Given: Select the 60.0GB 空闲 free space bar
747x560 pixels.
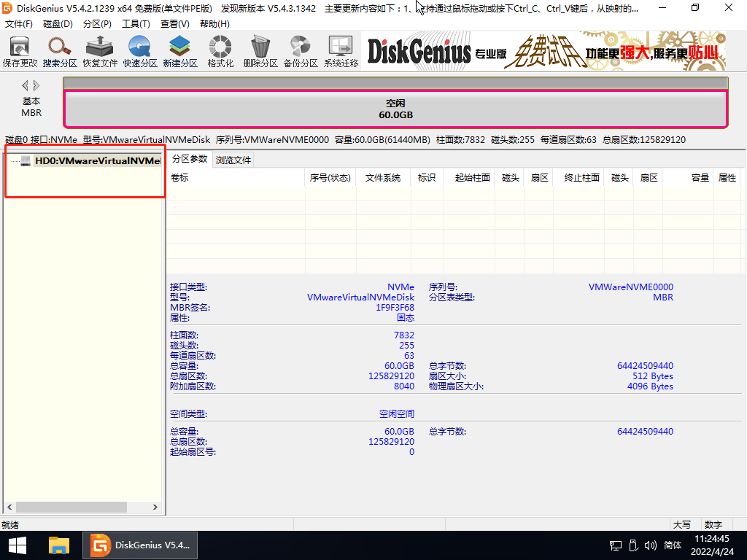Looking at the screenshot, I should 395,109.
